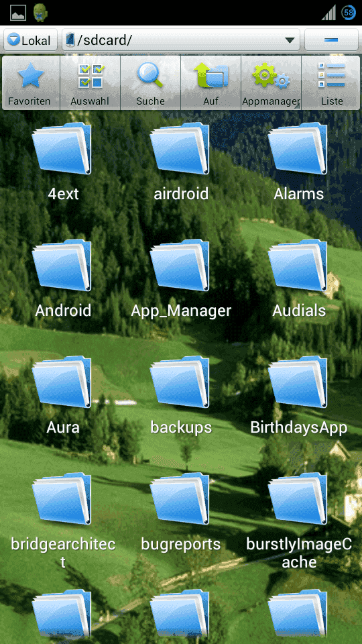362x644 pixels.
Task: Tap the battery 58 indicator
Action: point(349,13)
